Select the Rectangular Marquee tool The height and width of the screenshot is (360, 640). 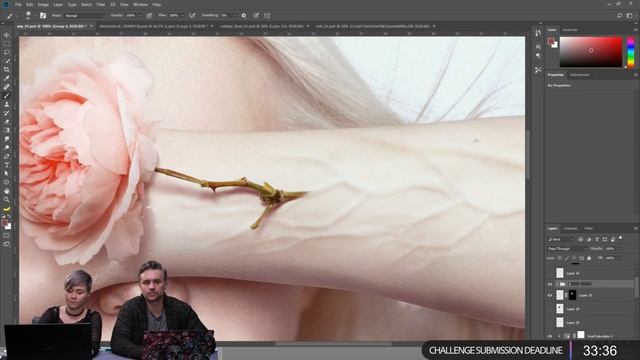7,44
